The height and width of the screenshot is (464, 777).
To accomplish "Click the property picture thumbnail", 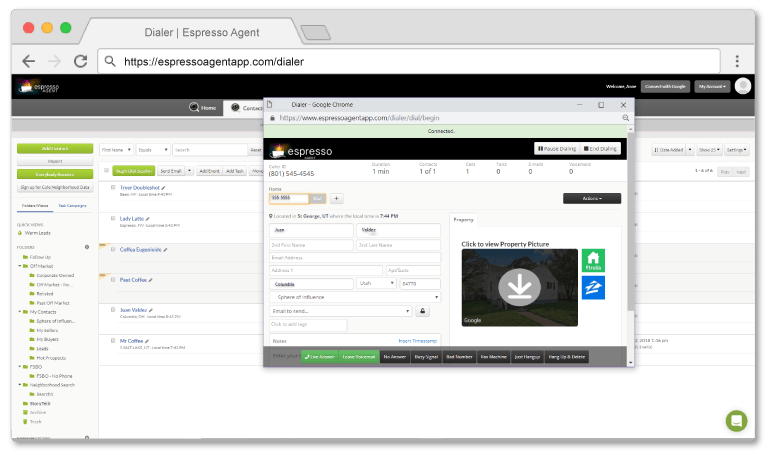I will 519,288.
